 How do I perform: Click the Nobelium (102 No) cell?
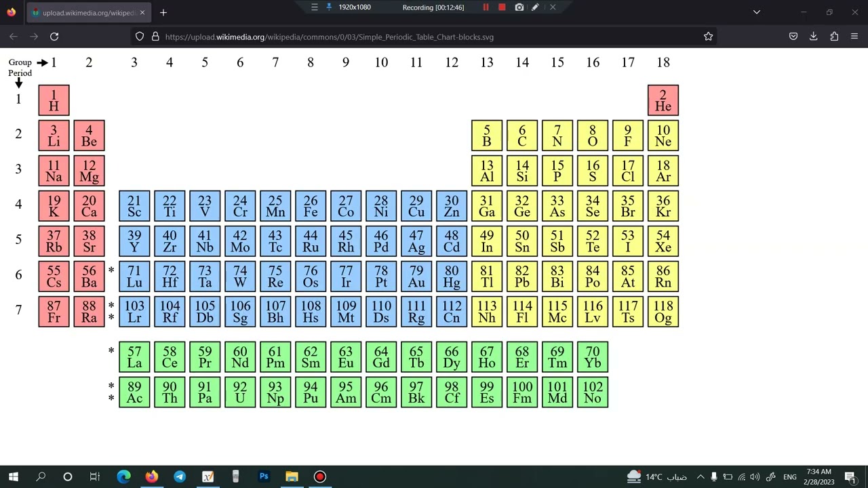click(x=593, y=392)
